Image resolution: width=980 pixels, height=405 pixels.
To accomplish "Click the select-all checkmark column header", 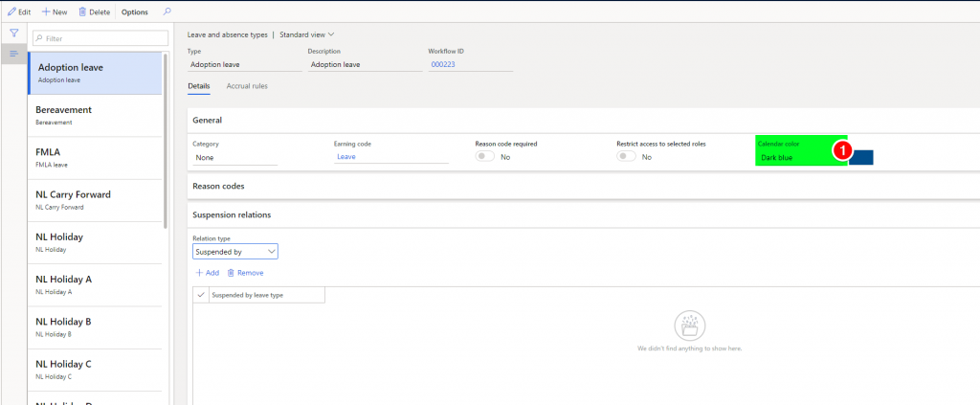I will click(201, 294).
